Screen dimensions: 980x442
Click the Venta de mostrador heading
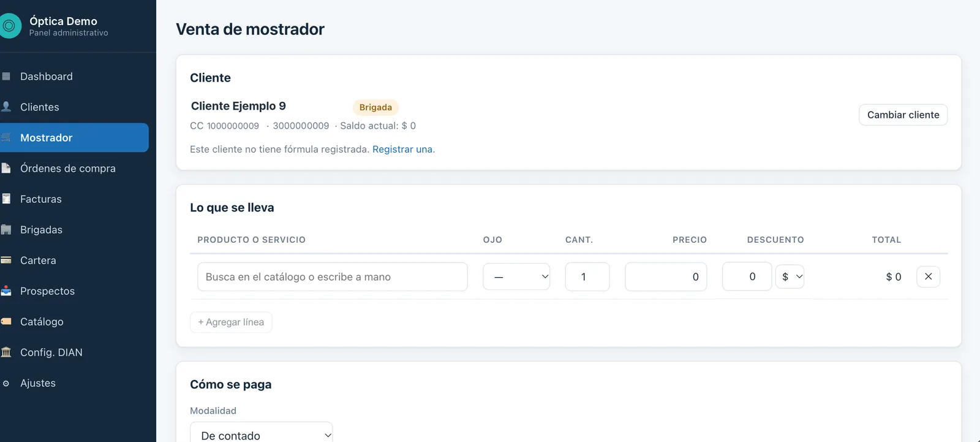250,29
